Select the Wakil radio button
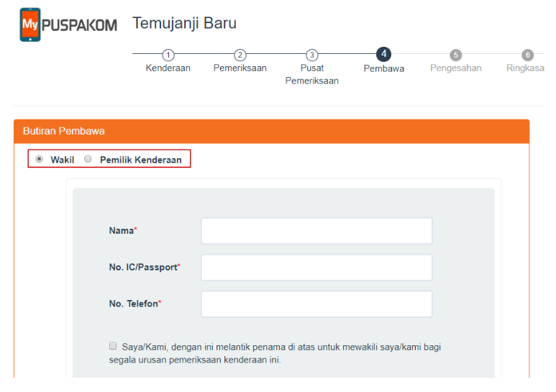The width and height of the screenshot is (556, 392). 39,159
